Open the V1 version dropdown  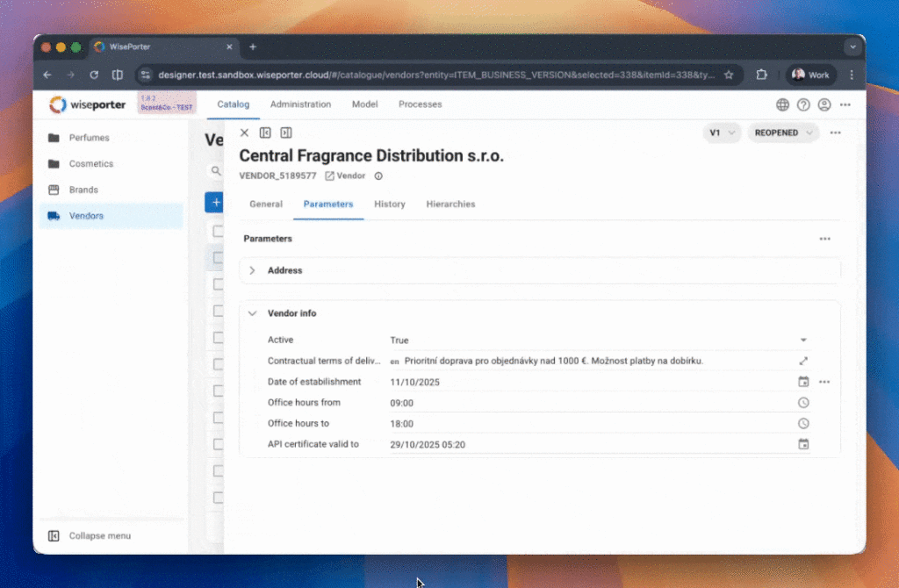(722, 133)
